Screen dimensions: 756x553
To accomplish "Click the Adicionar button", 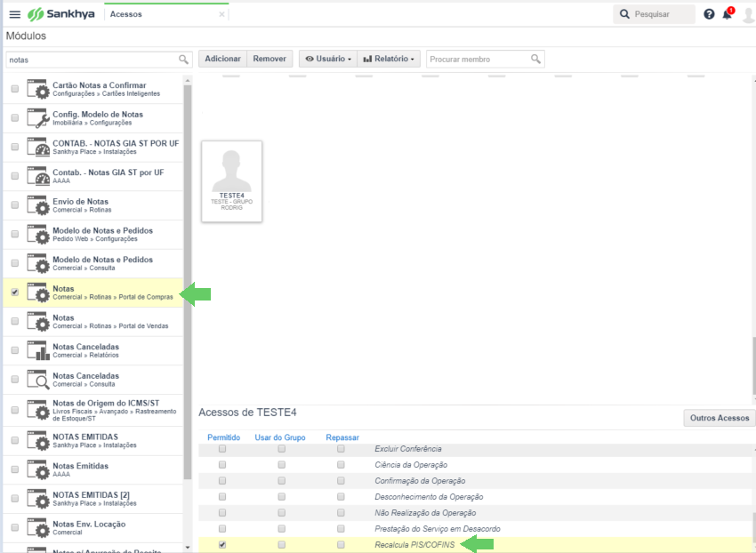I will point(222,59).
